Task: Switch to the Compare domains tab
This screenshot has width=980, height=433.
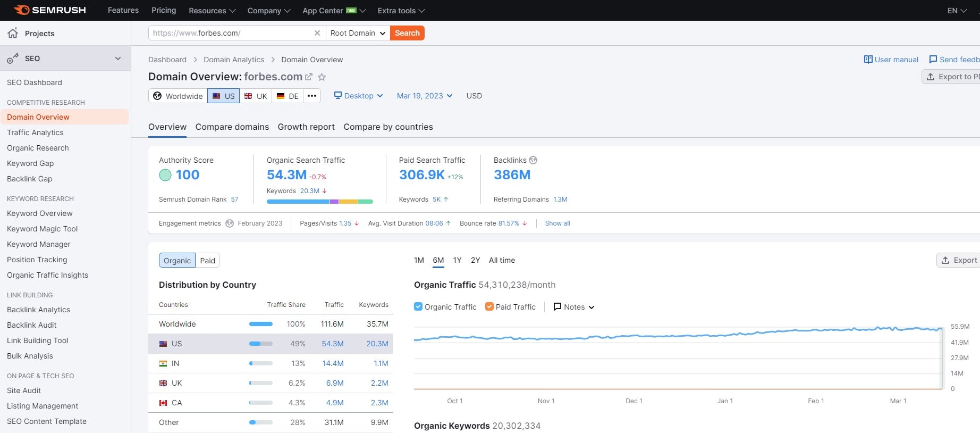Action: (232, 127)
